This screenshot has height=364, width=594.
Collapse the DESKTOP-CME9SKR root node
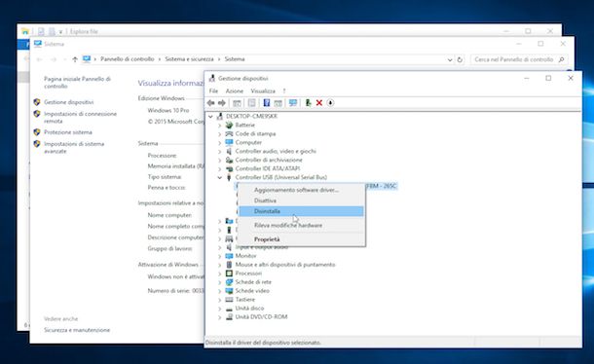coord(210,116)
